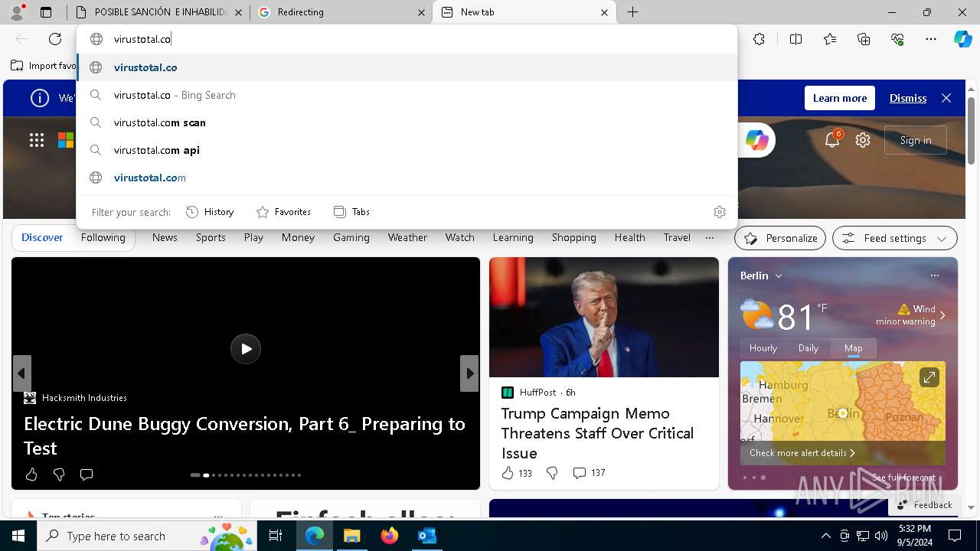This screenshot has height=551, width=980.
Task: Go to previous story in carousel
Action: pyautogui.click(x=21, y=373)
